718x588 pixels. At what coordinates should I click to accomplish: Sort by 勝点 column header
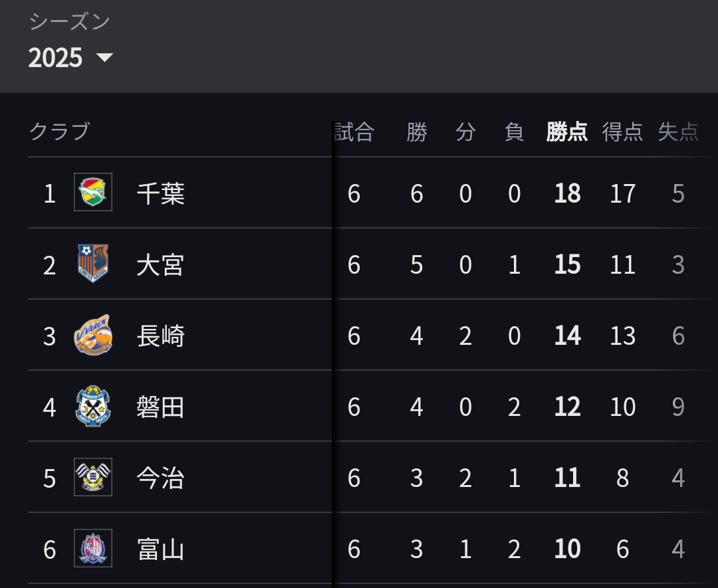567,132
